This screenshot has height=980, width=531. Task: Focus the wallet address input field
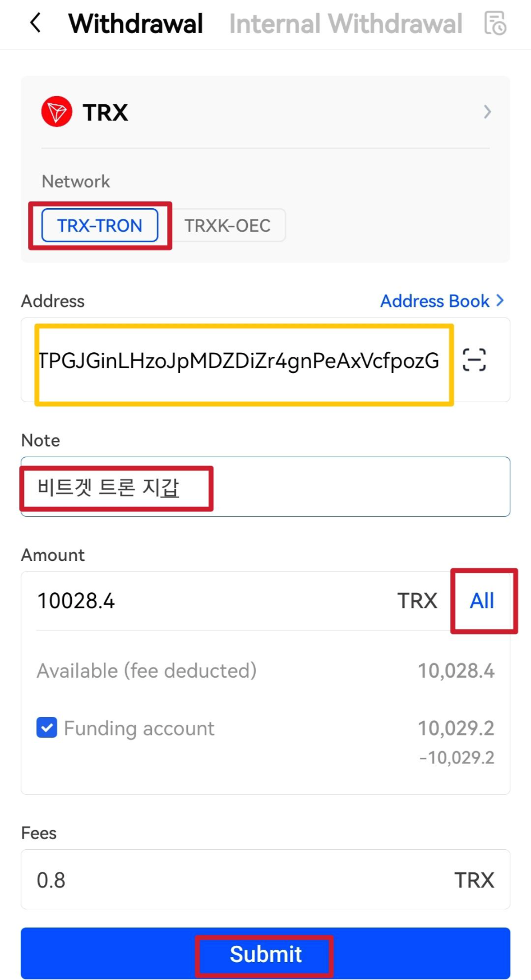(x=239, y=360)
